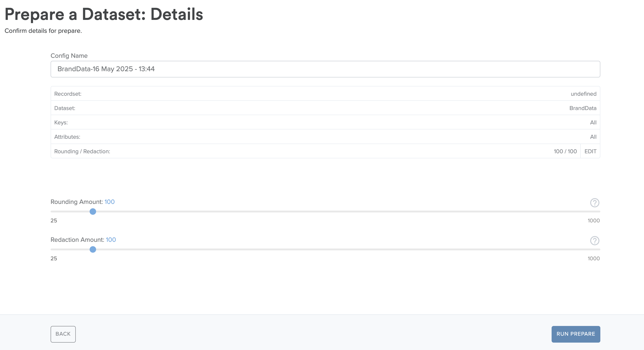Click the Rounding Amount 100 value label
Image resolution: width=644 pixels, height=350 pixels.
(x=109, y=202)
